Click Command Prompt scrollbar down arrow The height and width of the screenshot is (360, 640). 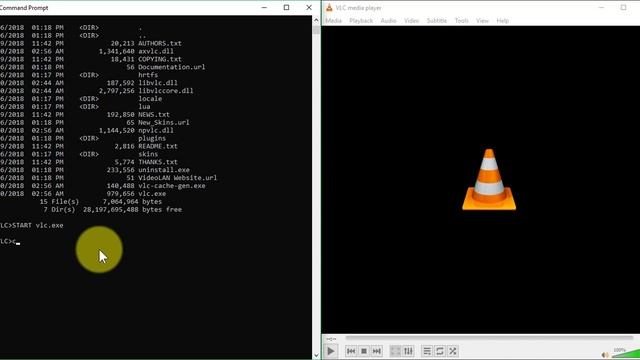pos(316,356)
